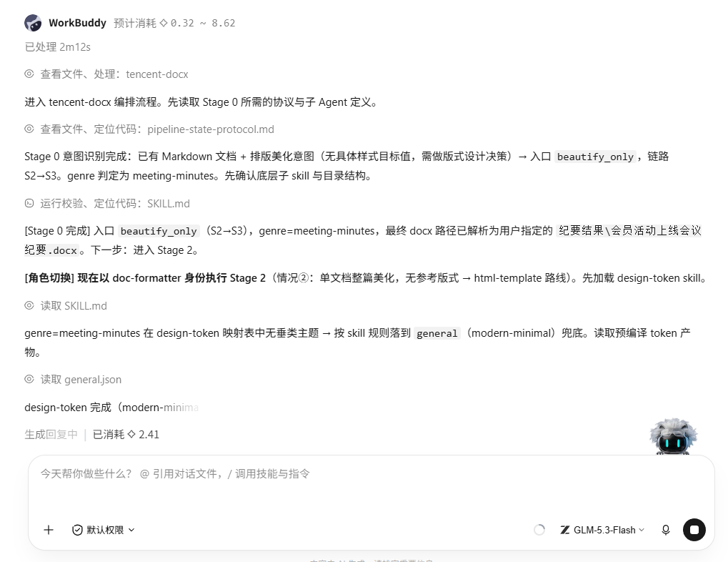Click the 预计消耗 0.32 ~ 8.62 text
Image resolution: width=728 pixels, height=562 pixels.
coord(174,24)
